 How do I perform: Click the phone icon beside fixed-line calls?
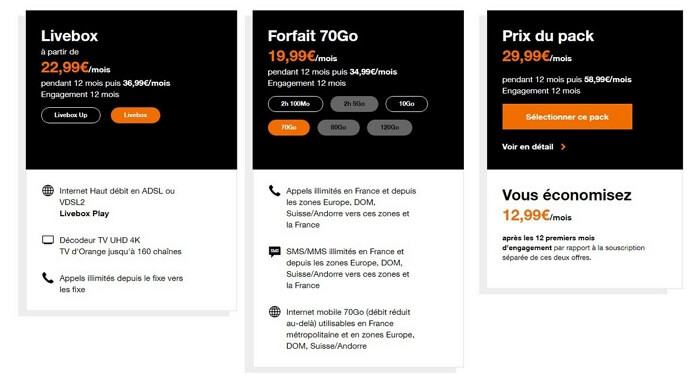pos(48,278)
